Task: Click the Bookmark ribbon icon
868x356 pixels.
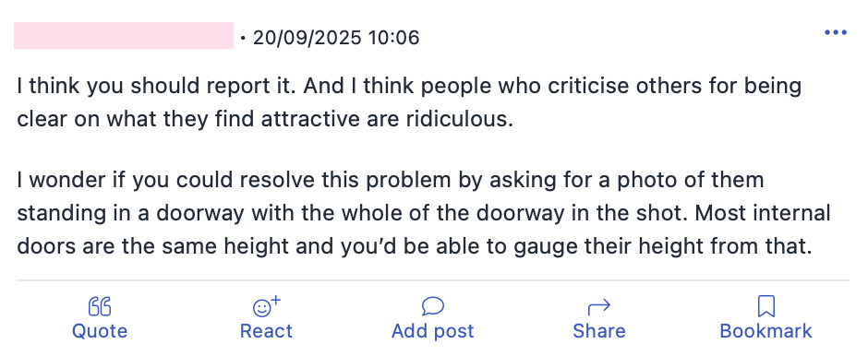Action: (766, 306)
